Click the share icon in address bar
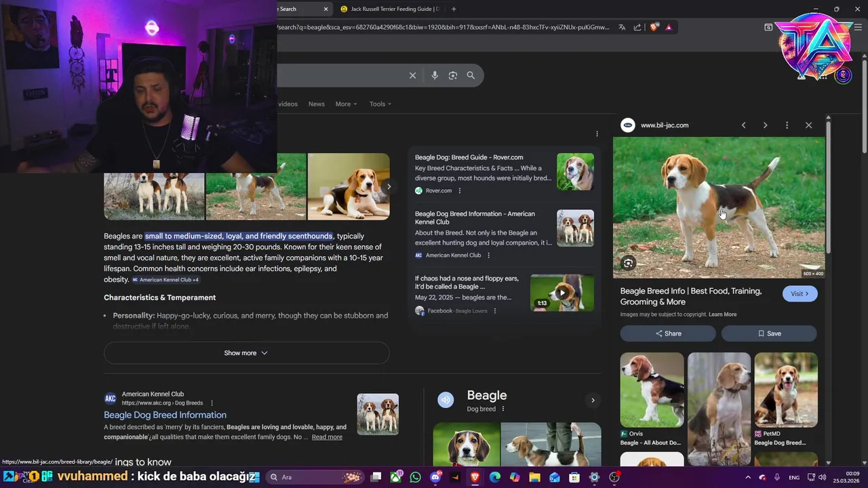 (637, 27)
